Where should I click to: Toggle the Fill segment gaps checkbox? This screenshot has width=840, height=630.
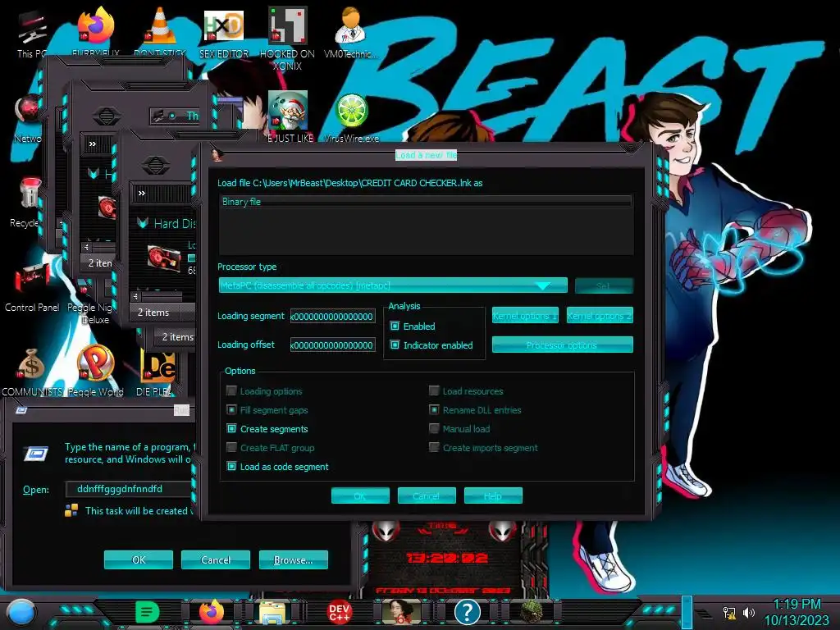click(x=231, y=410)
